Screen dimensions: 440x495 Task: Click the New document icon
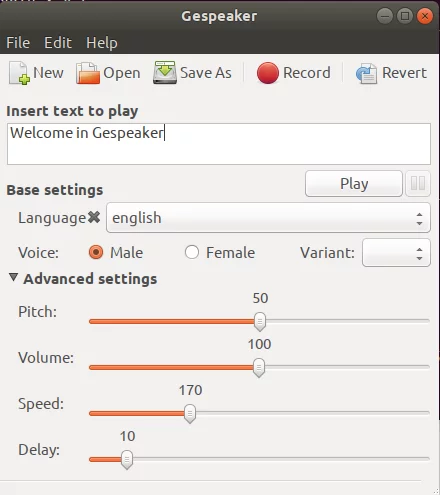click(x=19, y=73)
